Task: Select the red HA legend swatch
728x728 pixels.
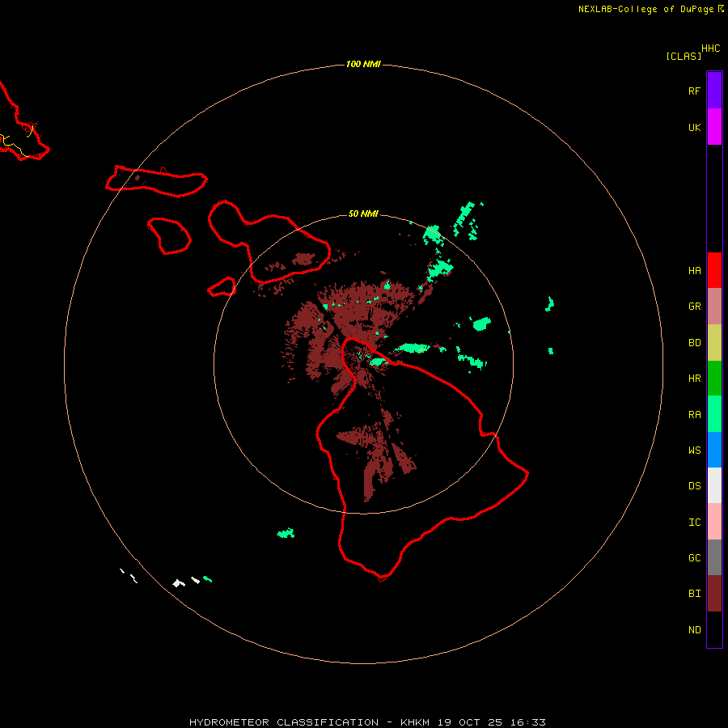Action: coord(714,270)
